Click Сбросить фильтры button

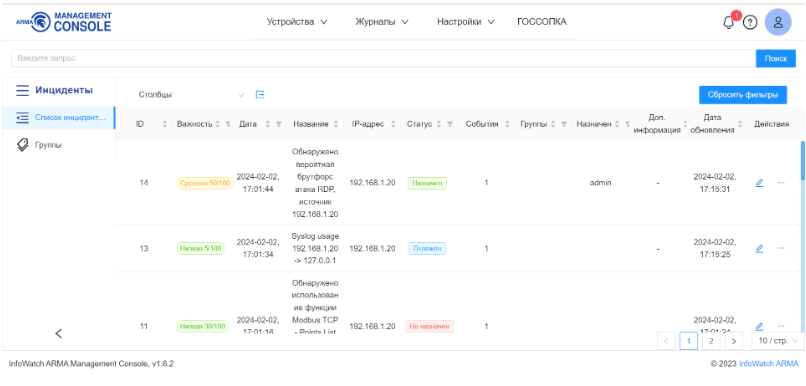tap(743, 95)
